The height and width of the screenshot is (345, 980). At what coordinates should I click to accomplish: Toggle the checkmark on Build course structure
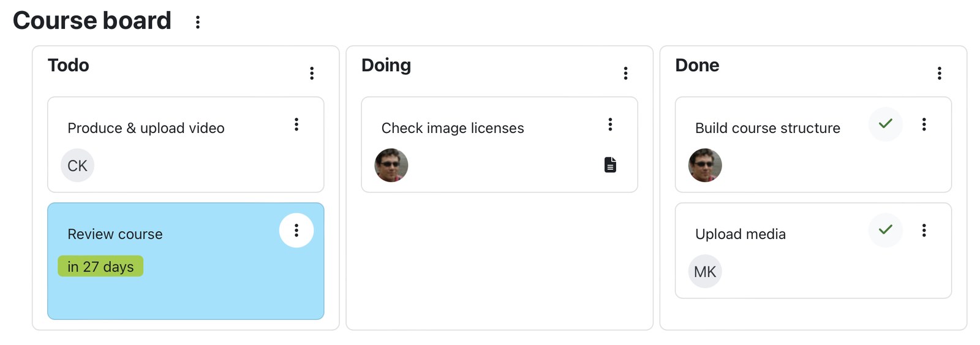coord(885,124)
